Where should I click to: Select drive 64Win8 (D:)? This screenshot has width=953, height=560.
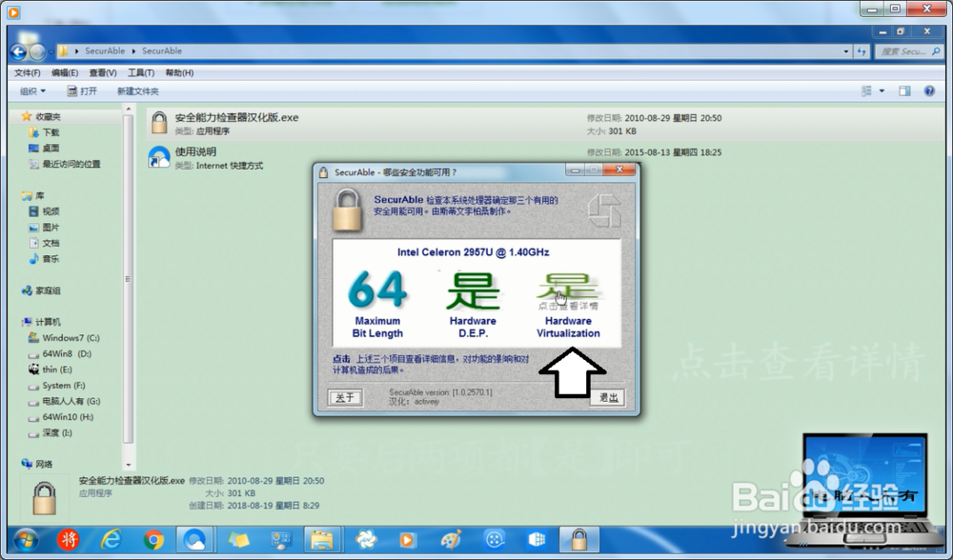67,353
